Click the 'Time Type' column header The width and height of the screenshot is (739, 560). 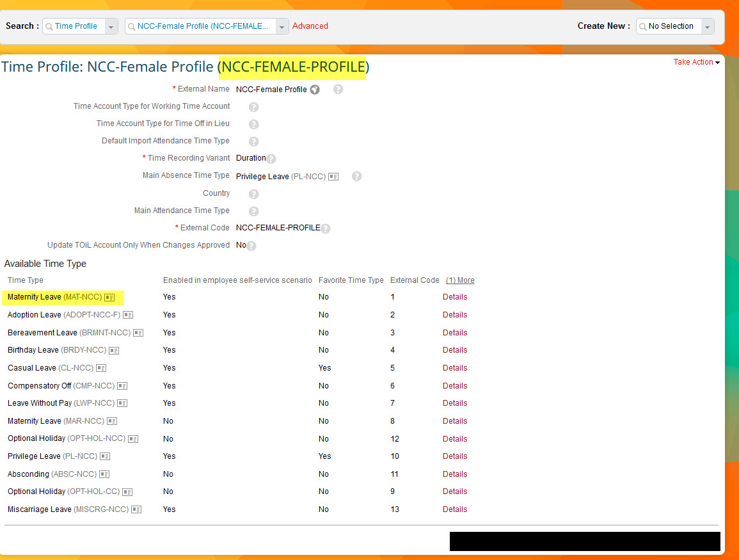[x=26, y=280]
